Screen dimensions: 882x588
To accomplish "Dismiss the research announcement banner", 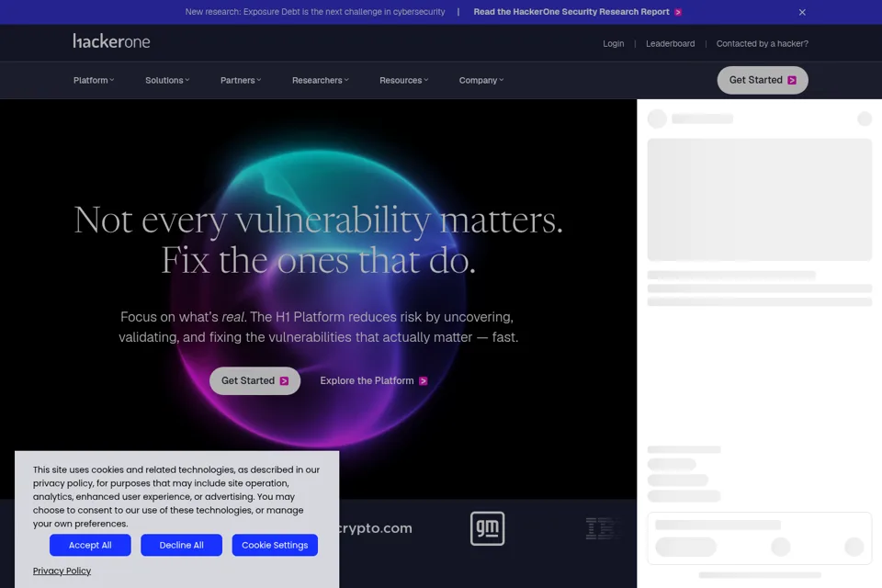I will (x=802, y=12).
